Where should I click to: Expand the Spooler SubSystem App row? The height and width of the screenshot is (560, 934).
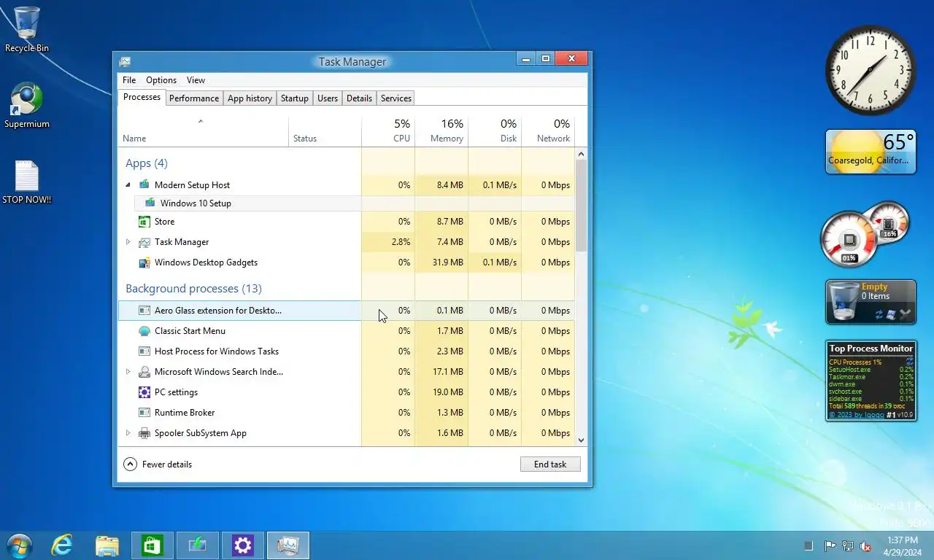(x=128, y=432)
